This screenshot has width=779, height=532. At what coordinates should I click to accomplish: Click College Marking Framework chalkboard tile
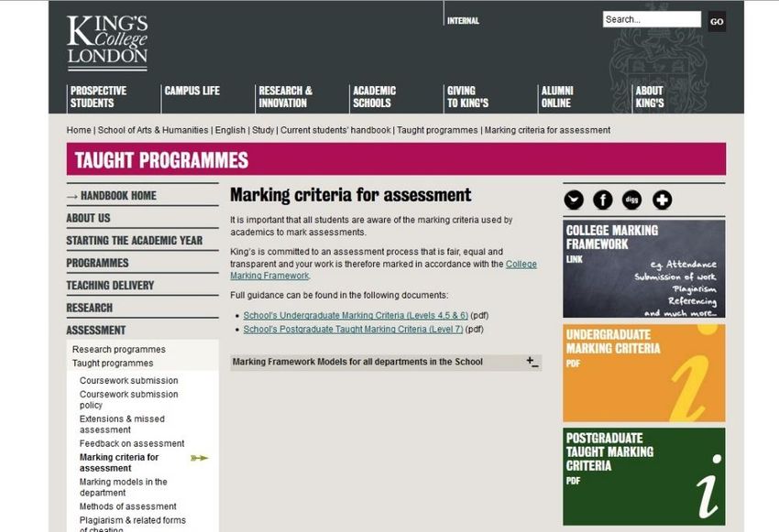(x=644, y=268)
